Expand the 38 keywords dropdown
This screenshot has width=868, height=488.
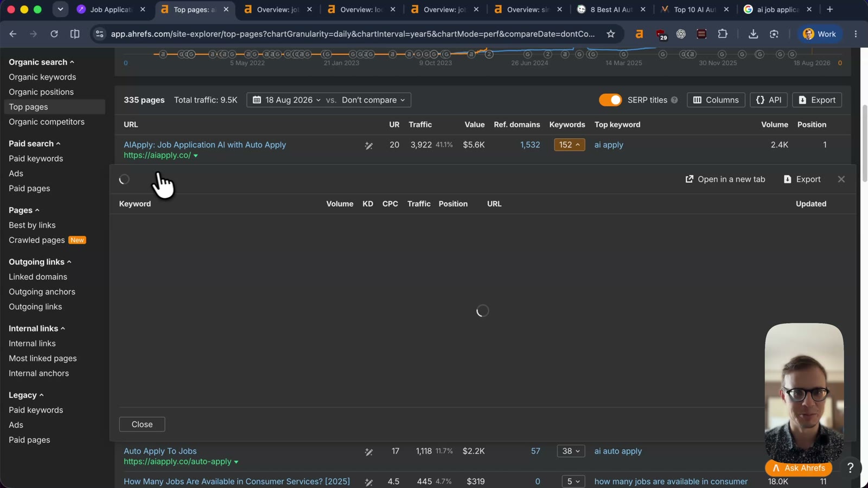click(x=571, y=451)
